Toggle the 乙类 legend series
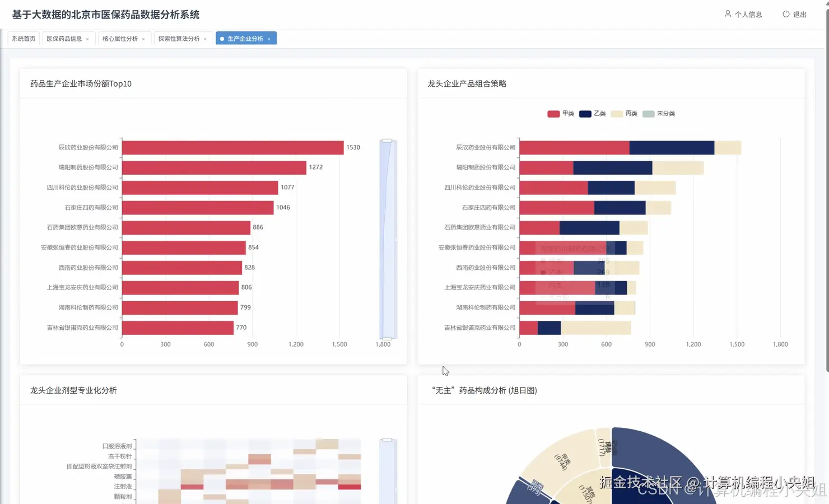 coord(593,114)
